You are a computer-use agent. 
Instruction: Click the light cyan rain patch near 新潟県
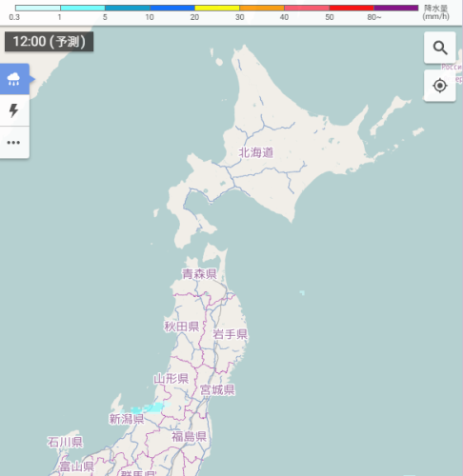tap(150, 407)
